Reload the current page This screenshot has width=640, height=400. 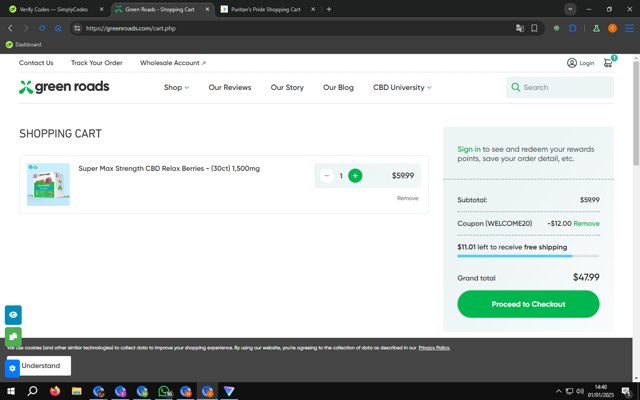(42, 28)
